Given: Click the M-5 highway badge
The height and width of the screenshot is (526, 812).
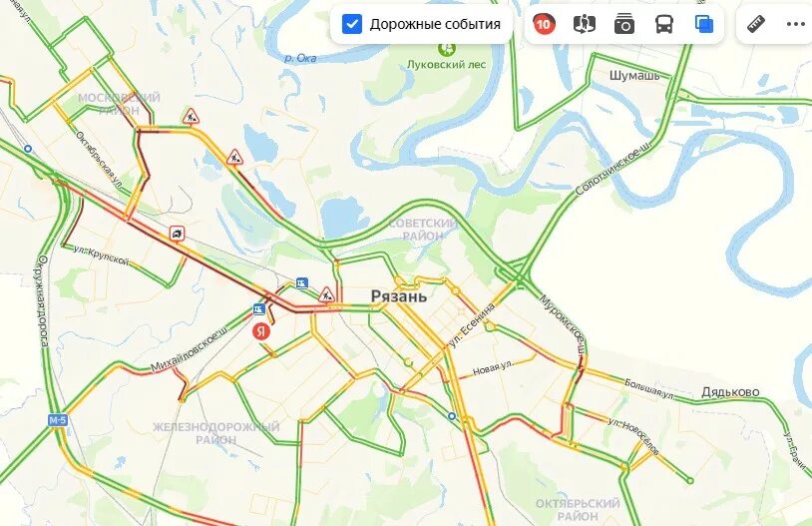Looking at the screenshot, I should pyautogui.click(x=58, y=420).
